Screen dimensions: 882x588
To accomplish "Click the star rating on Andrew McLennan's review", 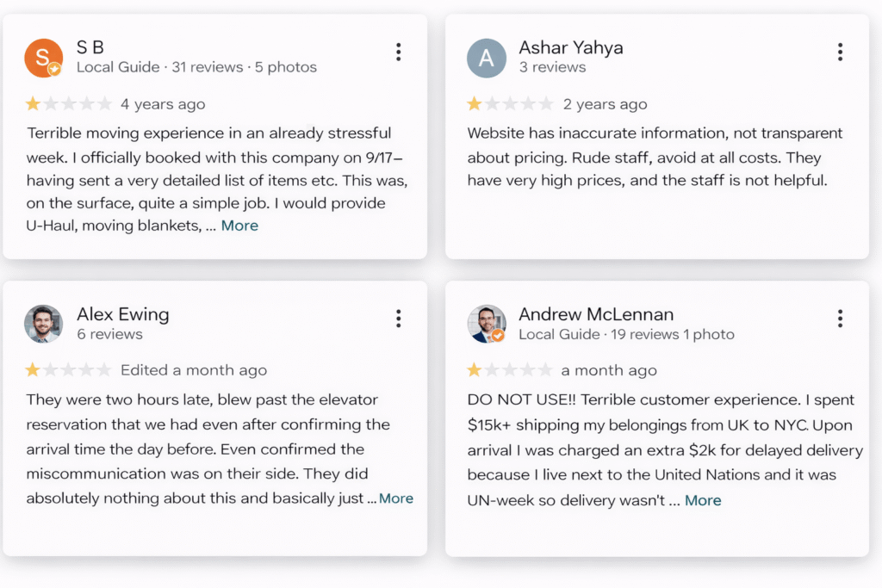I will [510, 370].
